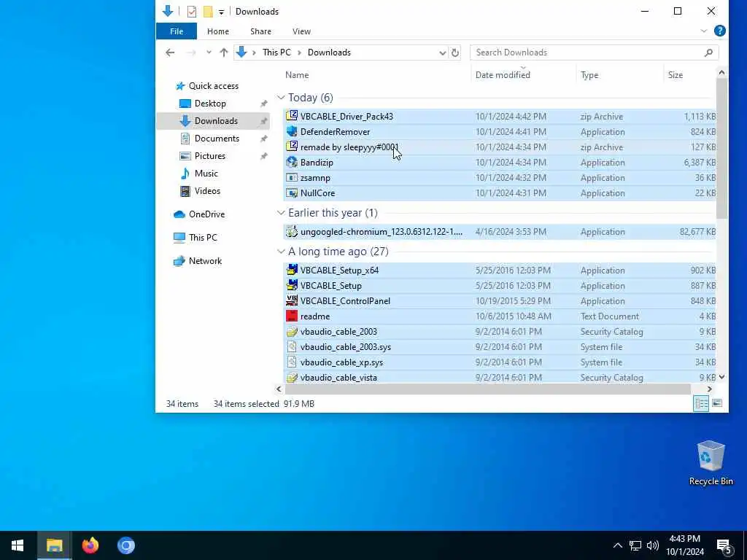Select the Bandizip application icon

(x=292, y=163)
